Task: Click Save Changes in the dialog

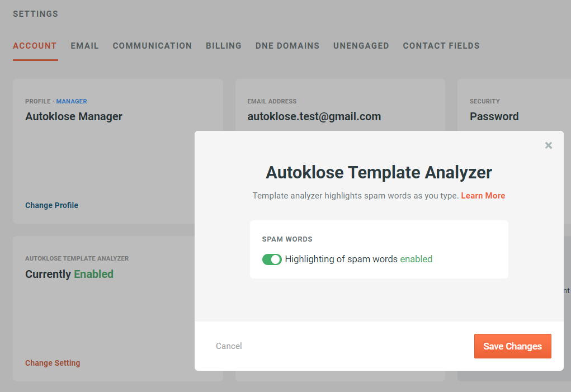Action: (x=512, y=346)
